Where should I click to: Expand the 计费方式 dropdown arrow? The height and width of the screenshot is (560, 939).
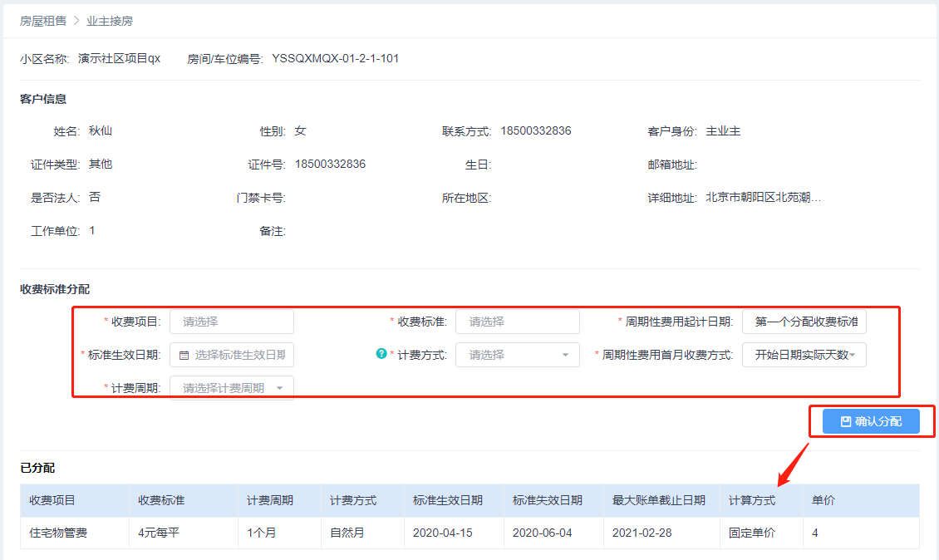coord(565,355)
